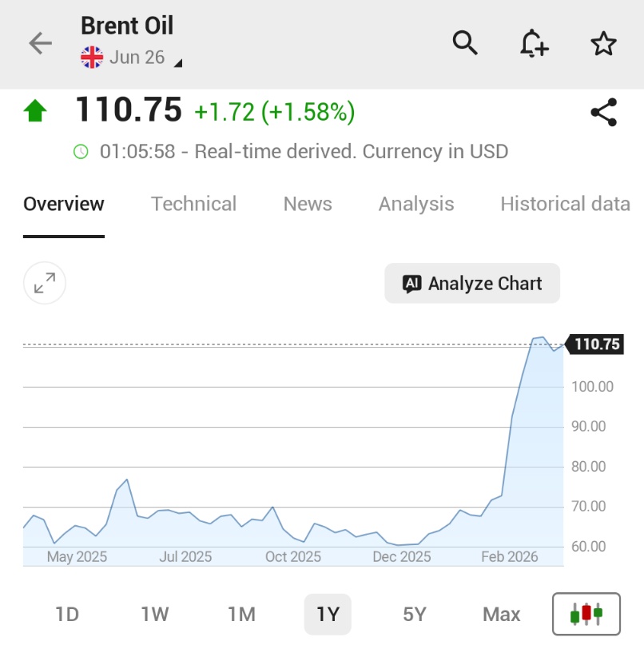Click the UK flag icon
644x653 pixels.
[90, 58]
